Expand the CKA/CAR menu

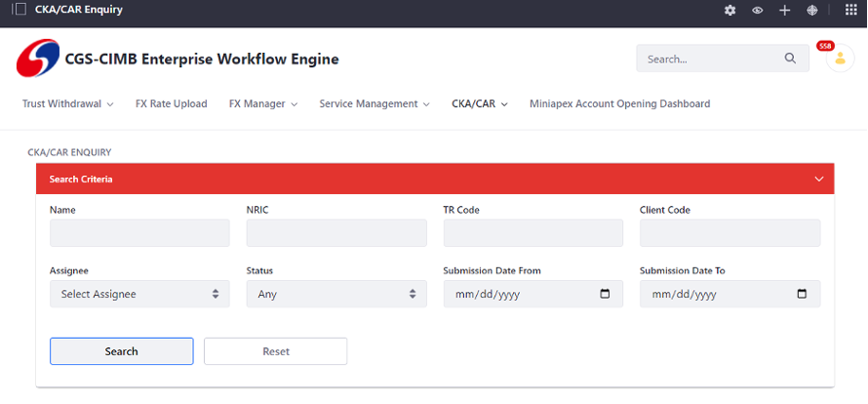480,103
